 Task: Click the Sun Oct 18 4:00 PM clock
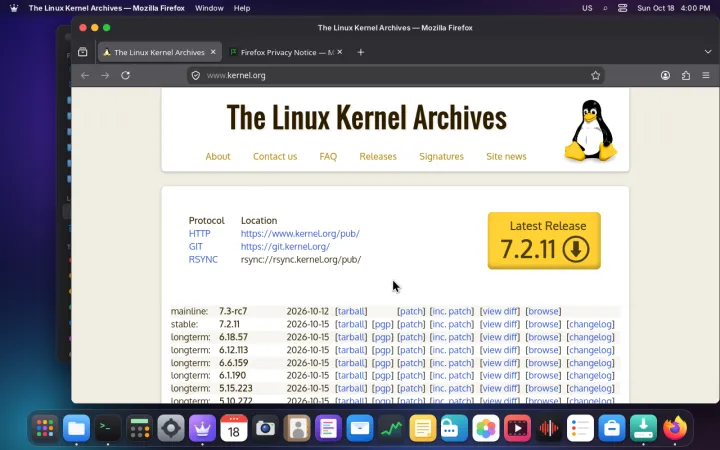(x=674, y=8)
